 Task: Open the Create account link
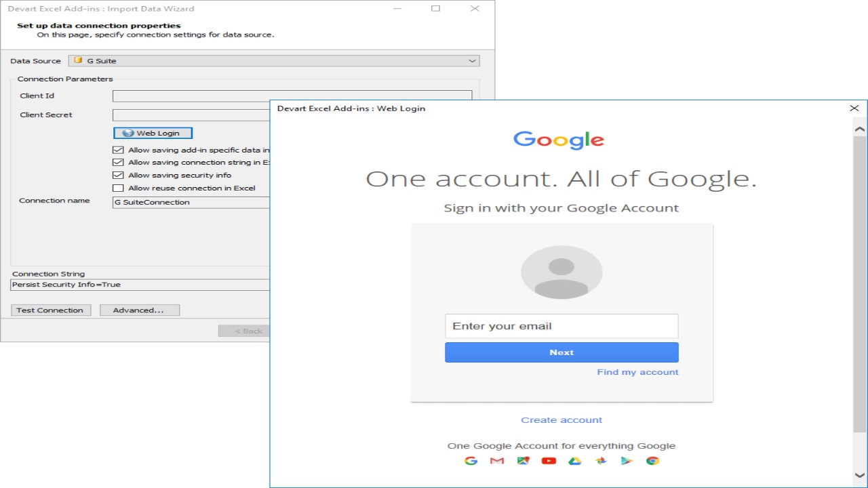tap(561, 420)
